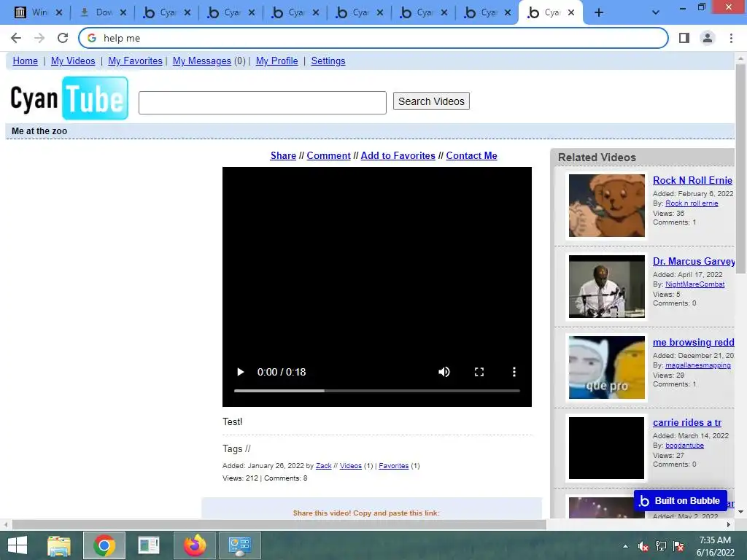Show hidden system tray icons
This screenshot has width=747, height=560.
pos(625,546)
